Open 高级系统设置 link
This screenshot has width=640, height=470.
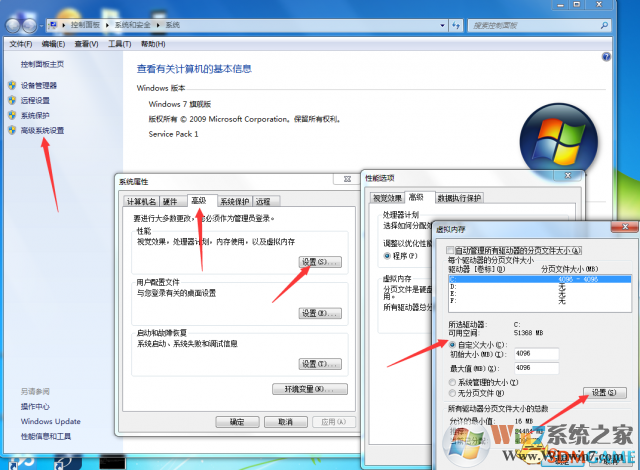pos(42,131)
